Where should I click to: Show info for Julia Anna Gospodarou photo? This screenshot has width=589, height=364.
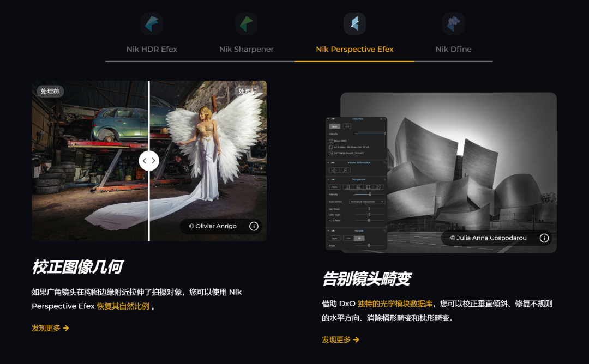pos(544,238)
